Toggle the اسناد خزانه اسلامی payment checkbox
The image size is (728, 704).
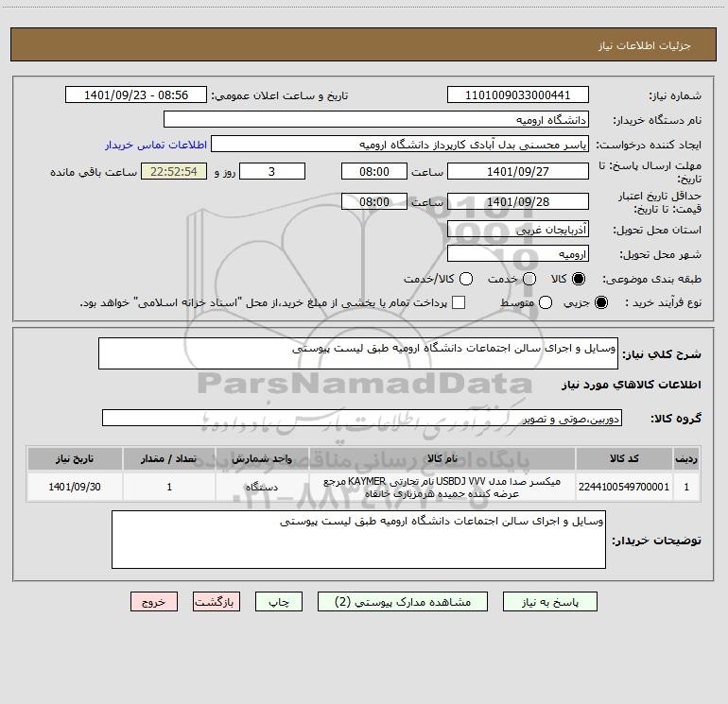tap(459, 302)
